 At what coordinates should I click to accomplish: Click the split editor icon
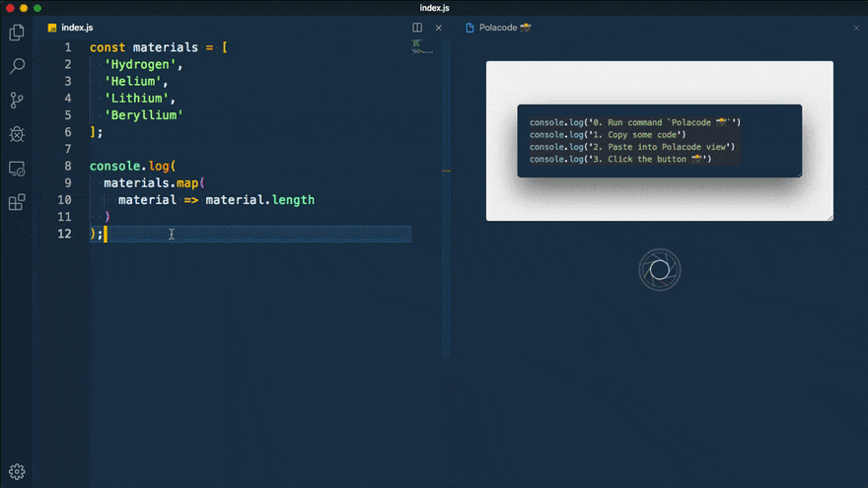417,28
